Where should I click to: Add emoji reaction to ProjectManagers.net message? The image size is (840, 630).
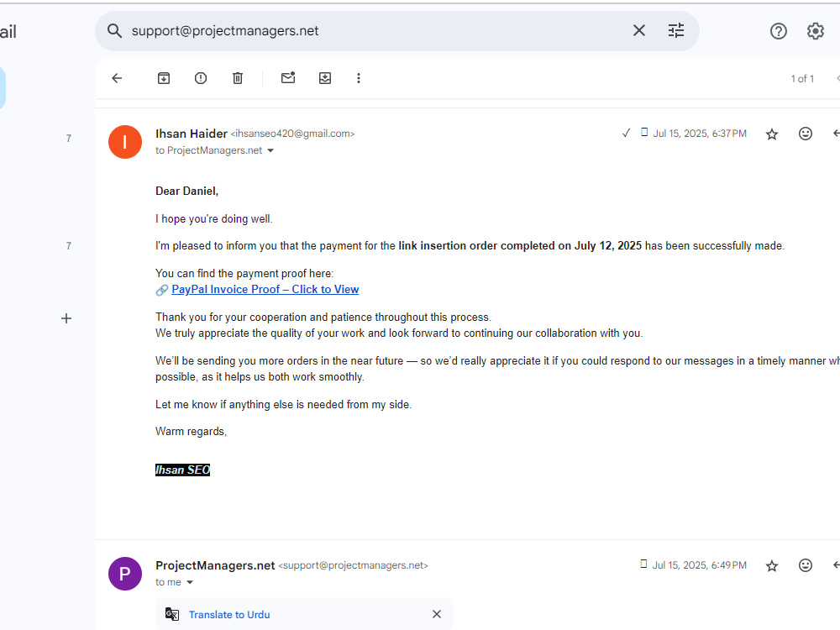806,565
